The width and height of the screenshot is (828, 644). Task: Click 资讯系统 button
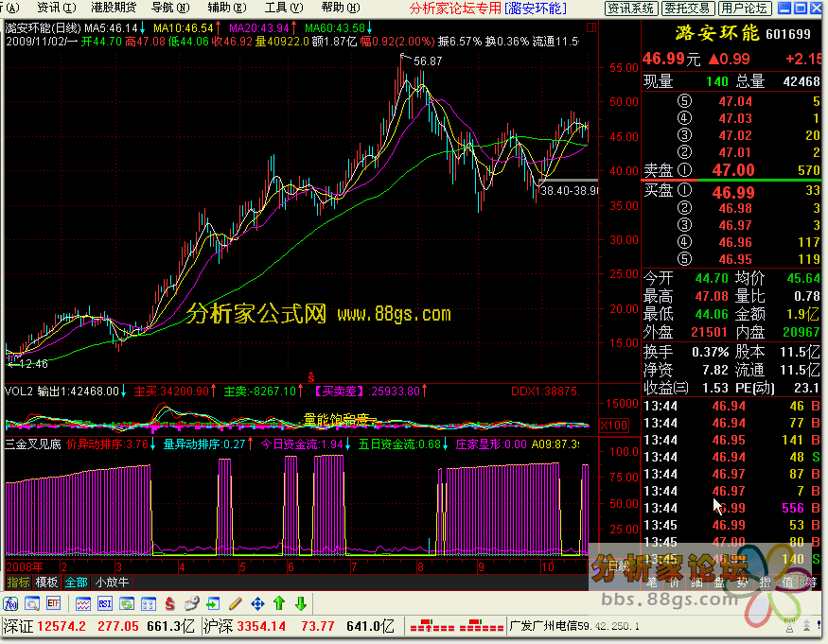(x=630, y=8)
